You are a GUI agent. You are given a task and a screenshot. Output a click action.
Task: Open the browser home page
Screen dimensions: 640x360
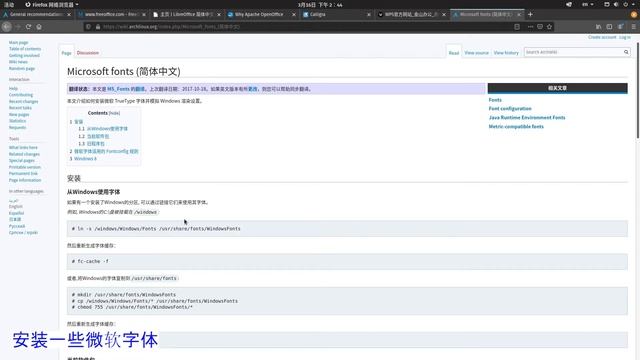tap(39, 27)
